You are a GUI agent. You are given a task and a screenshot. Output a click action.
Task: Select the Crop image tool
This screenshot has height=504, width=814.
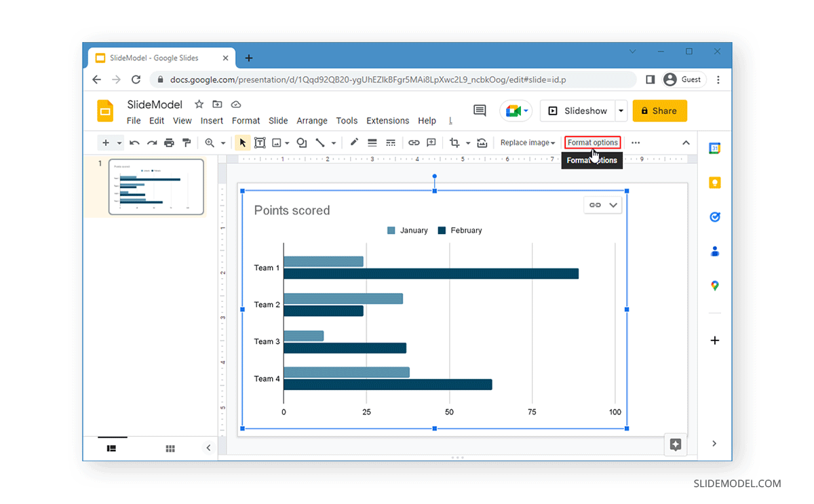(x=454, y=143)
